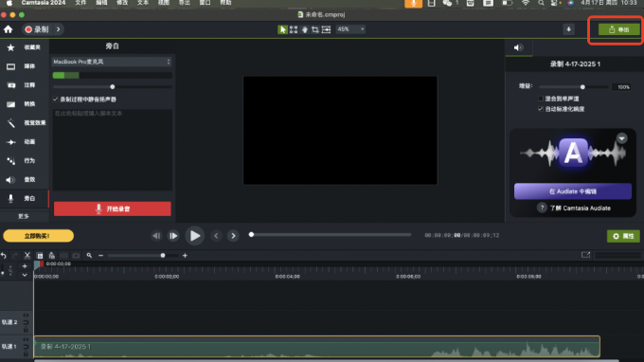
Task: Open the Home icon
Action: pos(9,29)
